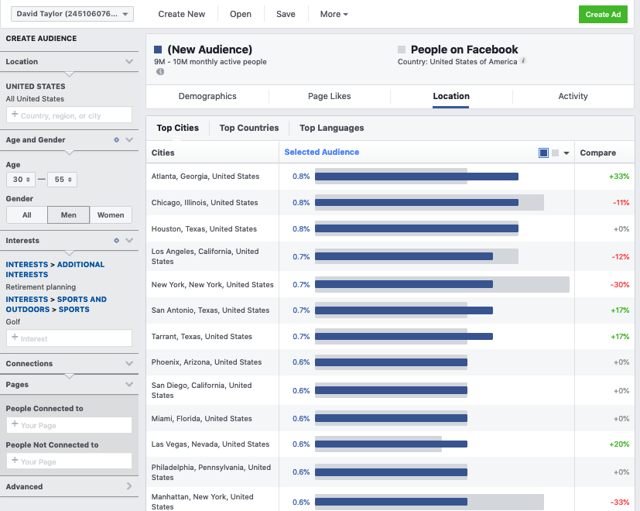Switch to the Demographics tab

pos(207,96)
